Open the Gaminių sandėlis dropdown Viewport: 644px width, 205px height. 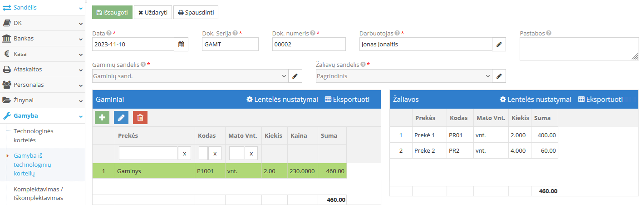coord(190,76)
